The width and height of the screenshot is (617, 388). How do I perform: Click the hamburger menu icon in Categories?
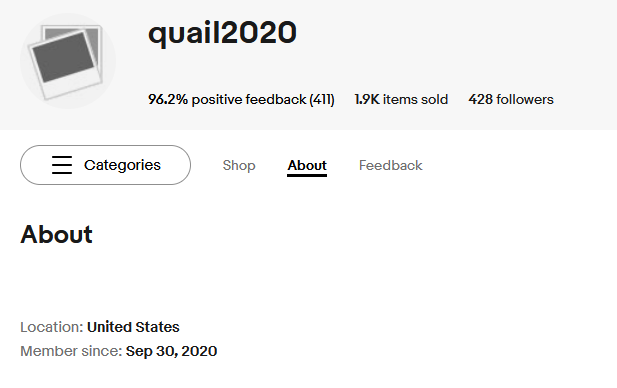tap(62, 165)
